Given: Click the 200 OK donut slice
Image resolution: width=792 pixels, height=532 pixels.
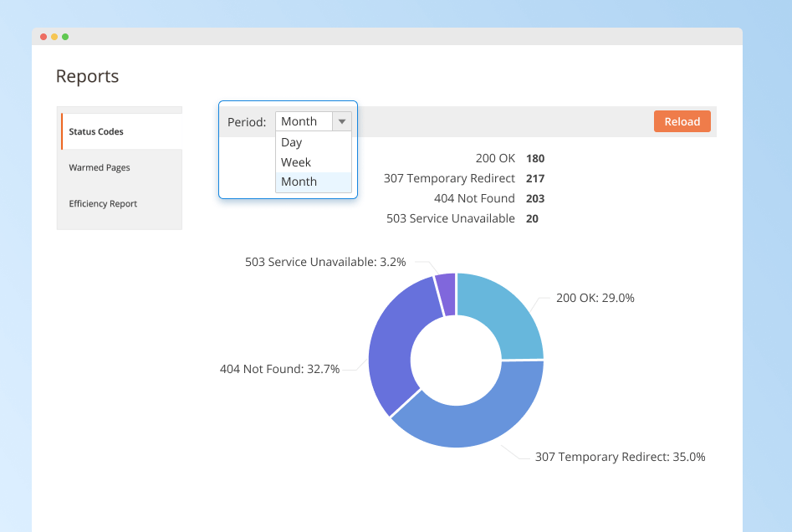Looking at the screenshot, I should 506,318.
